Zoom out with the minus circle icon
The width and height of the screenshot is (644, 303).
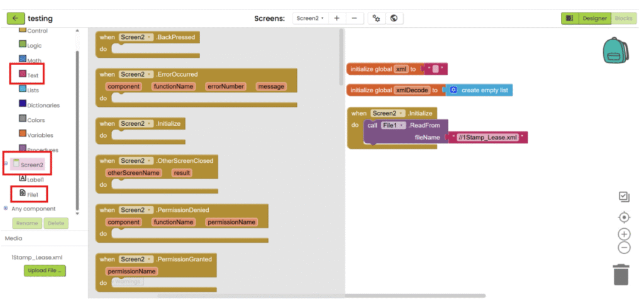click(624, 248)
